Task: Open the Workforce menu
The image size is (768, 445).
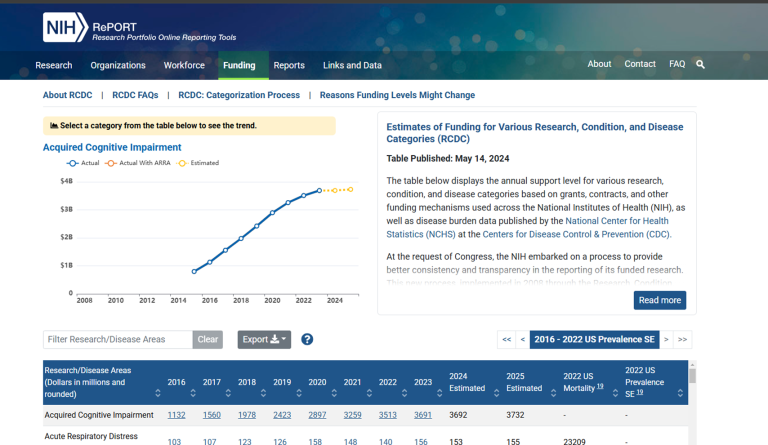Action: pyautogui.click(x=184, y=65)
